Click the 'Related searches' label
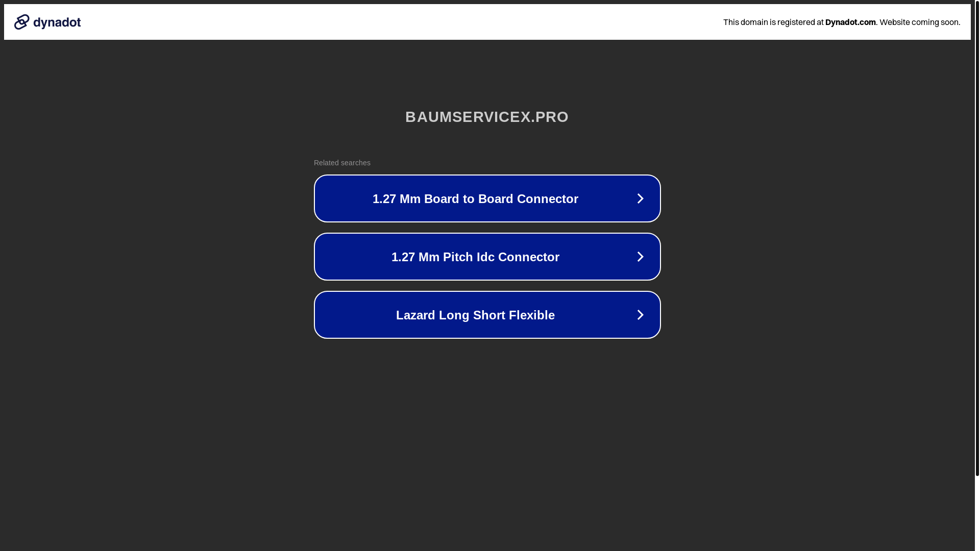 pyautogui.click(x=342, y=163)
